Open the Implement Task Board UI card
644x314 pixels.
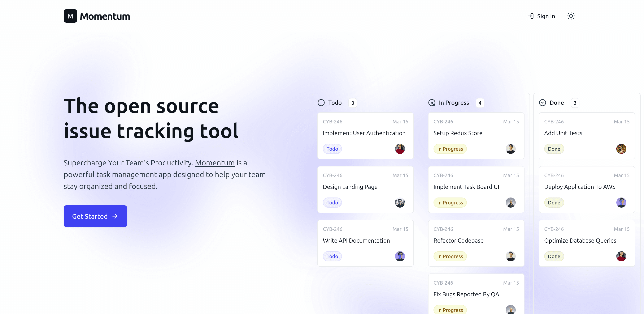pos(476,190)
